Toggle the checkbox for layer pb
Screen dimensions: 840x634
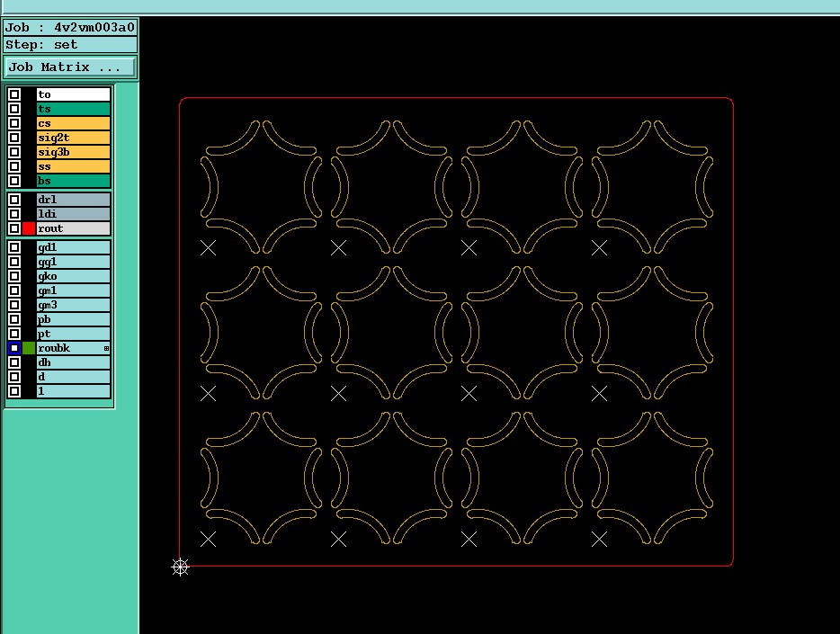[x=14, y=319]
